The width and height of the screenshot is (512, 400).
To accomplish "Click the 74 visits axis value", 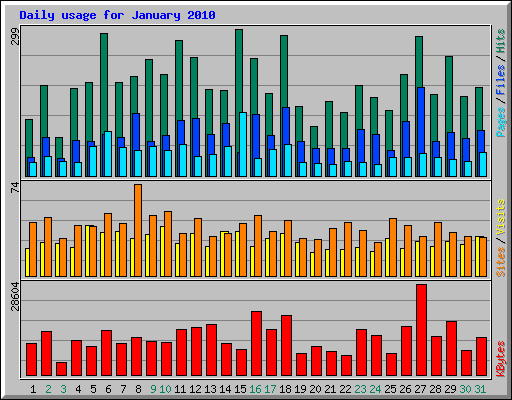I will click(x=15, y=188).
